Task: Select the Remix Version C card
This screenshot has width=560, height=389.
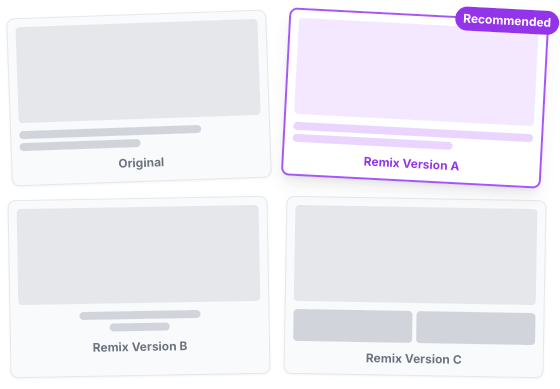Action: point(415,287)
